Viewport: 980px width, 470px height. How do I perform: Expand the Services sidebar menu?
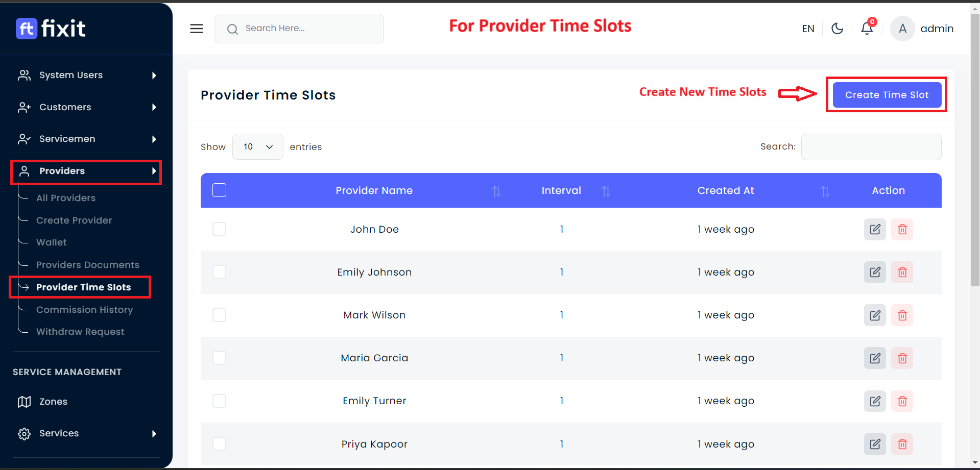tap(86, 433)
